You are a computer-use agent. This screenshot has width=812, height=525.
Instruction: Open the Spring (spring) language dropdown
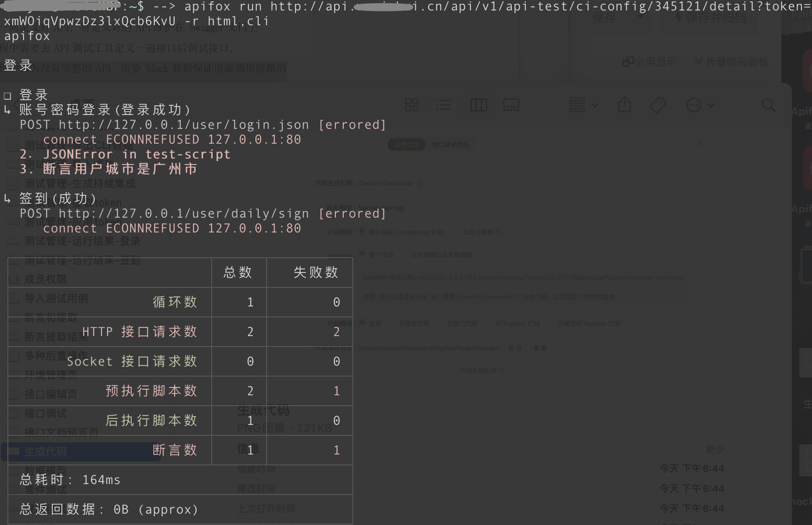point(381,208)
